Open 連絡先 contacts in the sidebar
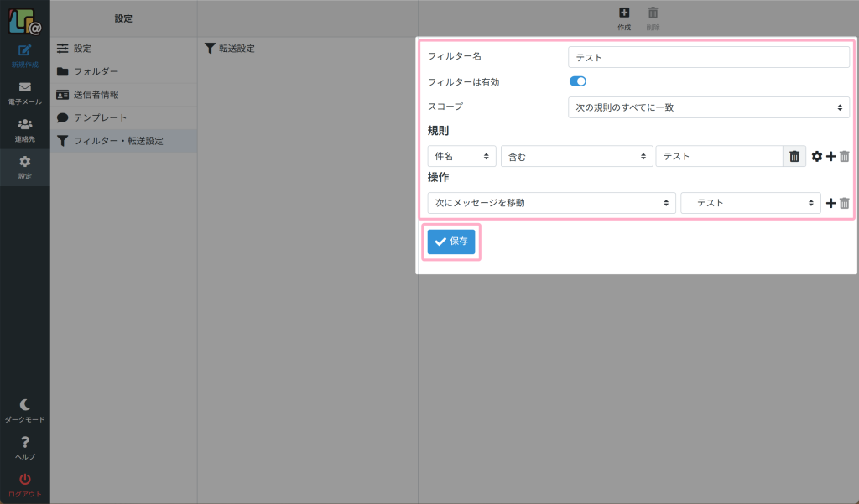 (24, 130)
